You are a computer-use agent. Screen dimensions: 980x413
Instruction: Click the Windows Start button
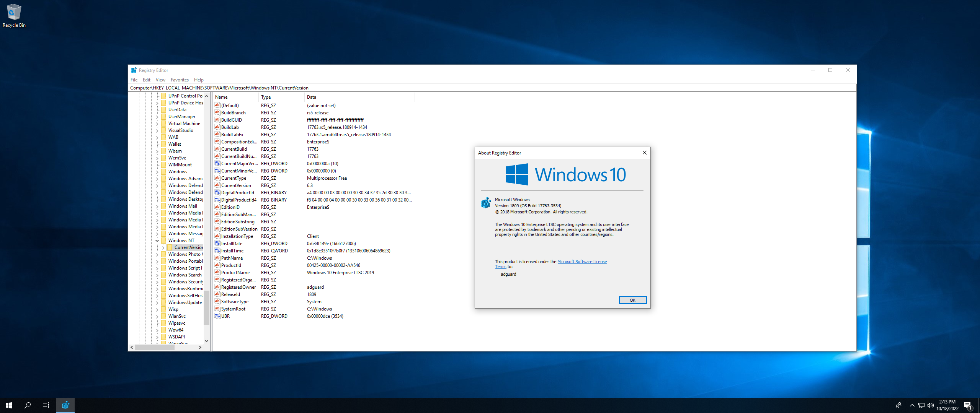pos(9,405)
